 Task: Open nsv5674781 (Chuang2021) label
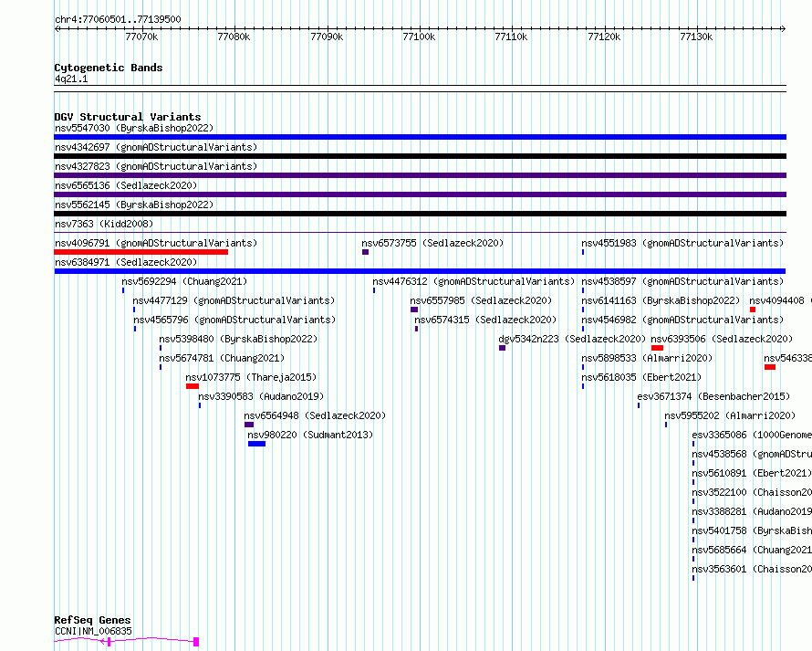222,358
